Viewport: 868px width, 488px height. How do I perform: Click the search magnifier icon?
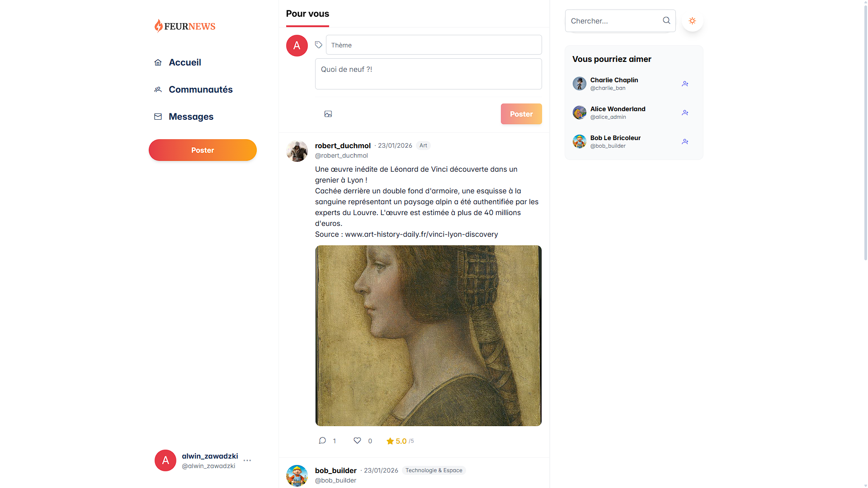(666, 20)
